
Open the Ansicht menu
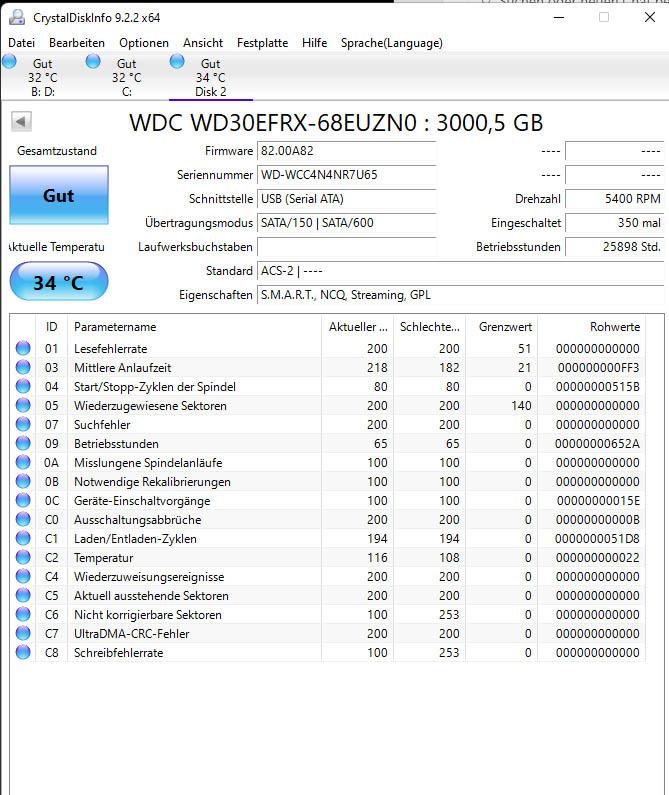203,43
